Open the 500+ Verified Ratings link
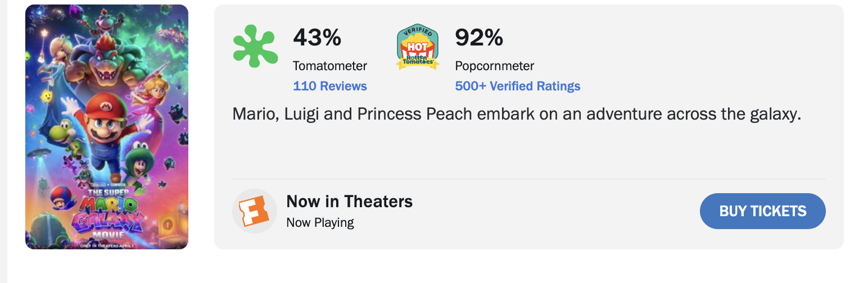 [518, 86]
